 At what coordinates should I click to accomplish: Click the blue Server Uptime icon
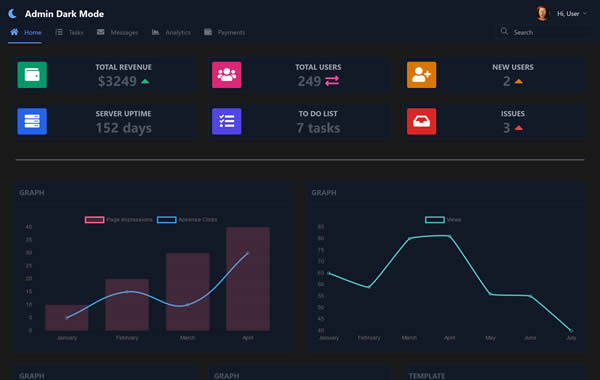(32, 121)
